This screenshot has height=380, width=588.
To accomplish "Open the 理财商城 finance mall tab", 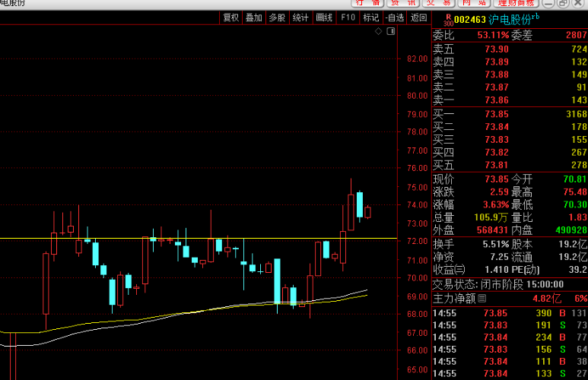I will (x=516, y=3).
